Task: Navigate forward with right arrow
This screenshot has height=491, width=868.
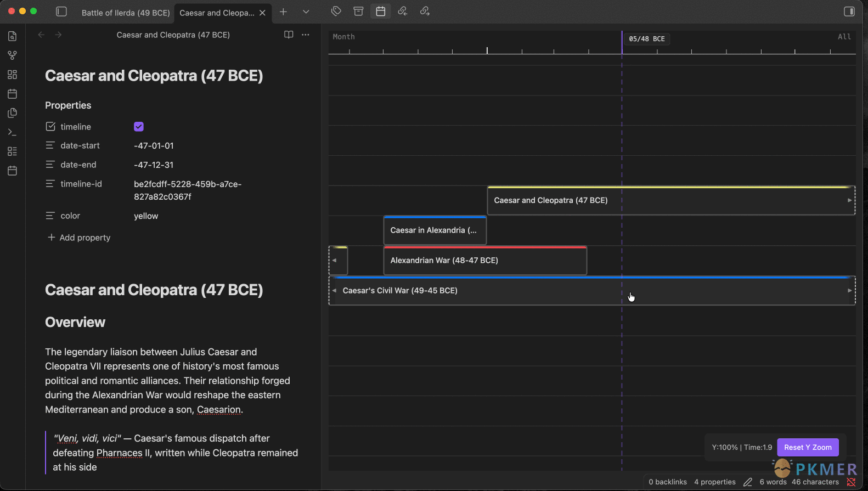Action: pos(58,35)
